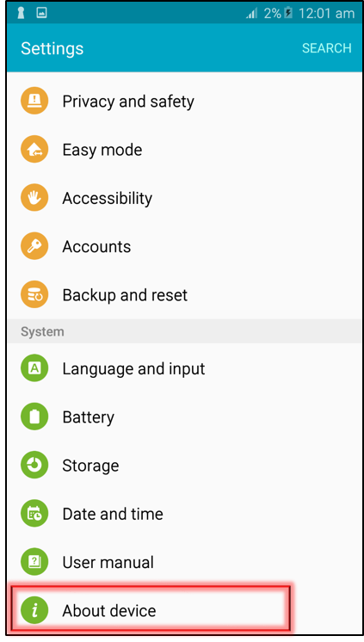Screen dimensions: 364x642
Task: Tap the Language and input icon
Action: 34,367
